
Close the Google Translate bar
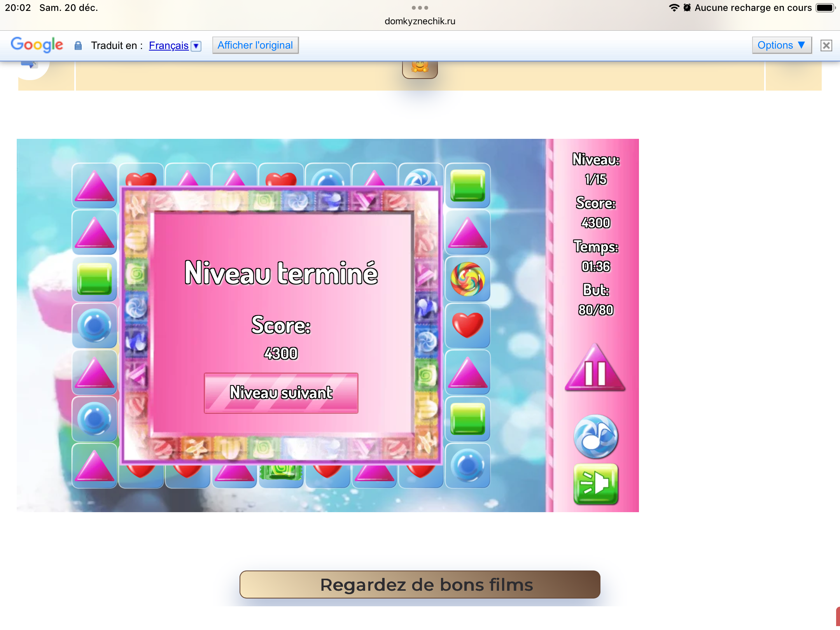tap(826, 45)
